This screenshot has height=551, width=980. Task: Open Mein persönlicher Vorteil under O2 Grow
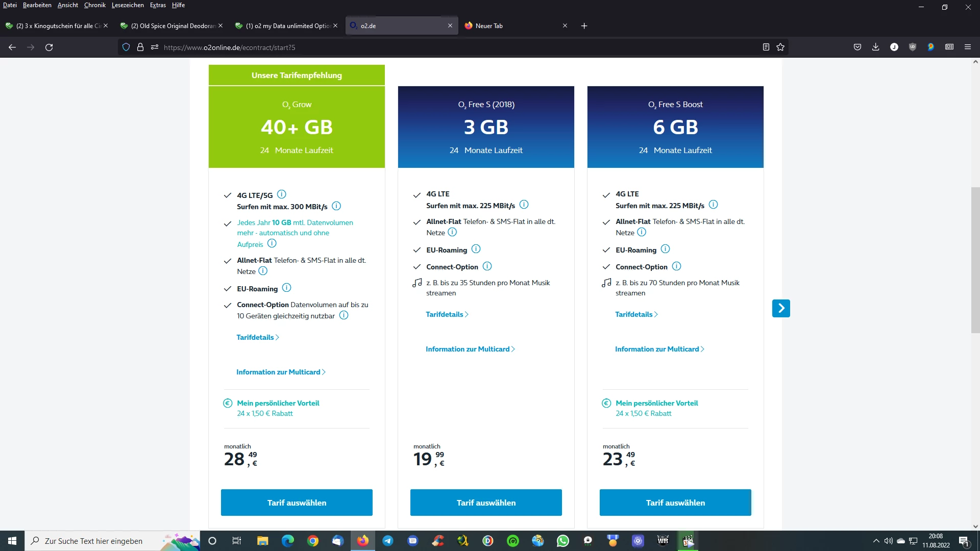(278, 403)
